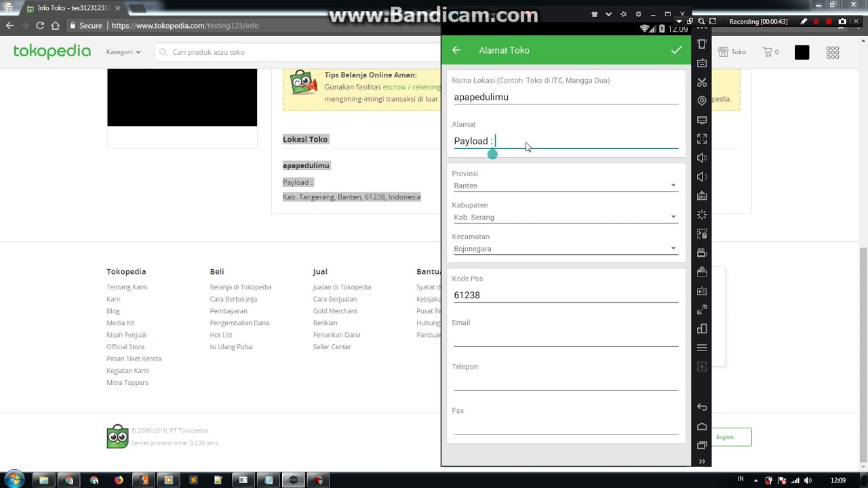Click the Tokopedia logo
Viewport: 868px width, 488px height.
tap(52, 52)
